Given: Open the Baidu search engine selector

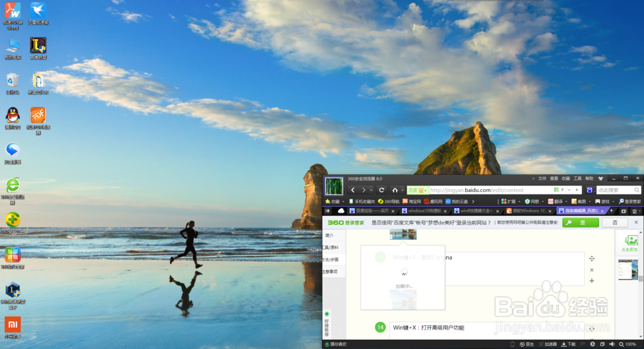Looking at the screenshot, I should [x=590, y=190].
